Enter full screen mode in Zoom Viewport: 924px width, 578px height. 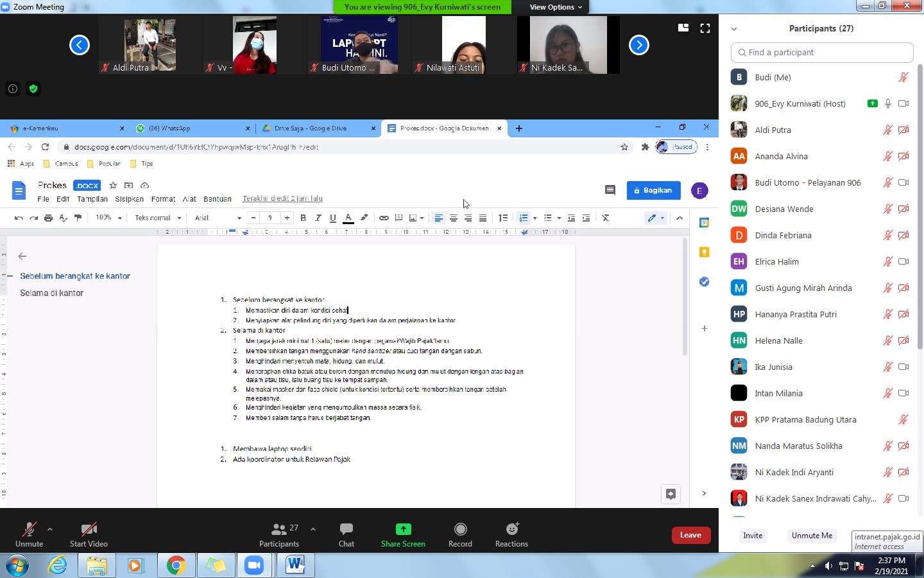[705, 28]
